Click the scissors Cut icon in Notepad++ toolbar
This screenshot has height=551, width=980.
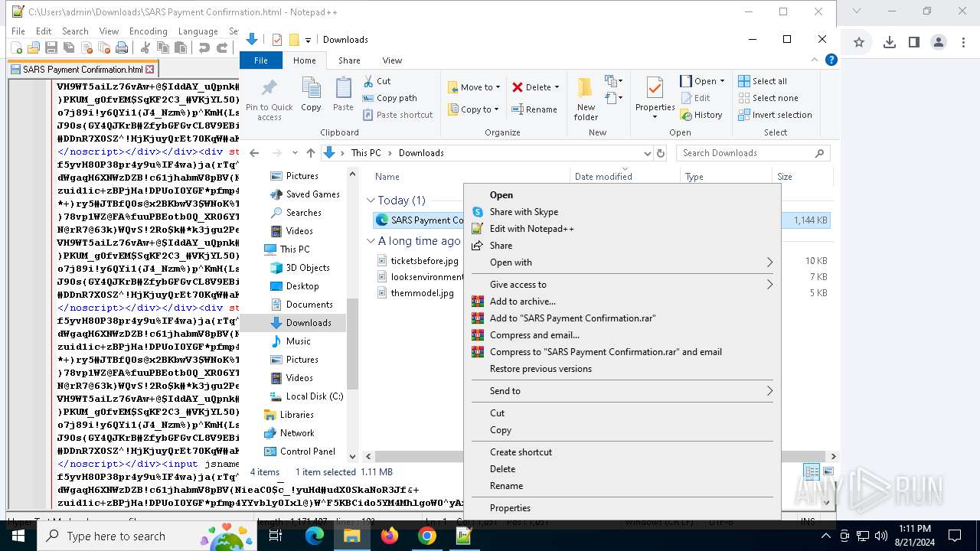coord(145,47)
